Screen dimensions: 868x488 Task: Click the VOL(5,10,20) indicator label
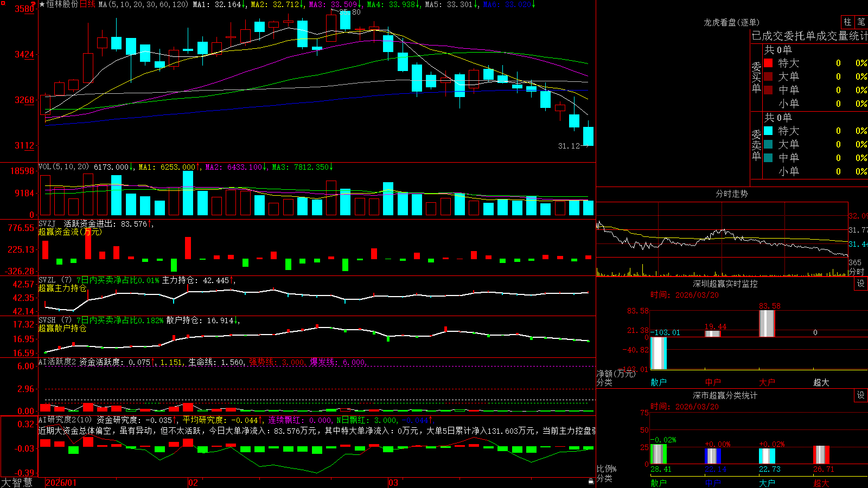[63, 167]
